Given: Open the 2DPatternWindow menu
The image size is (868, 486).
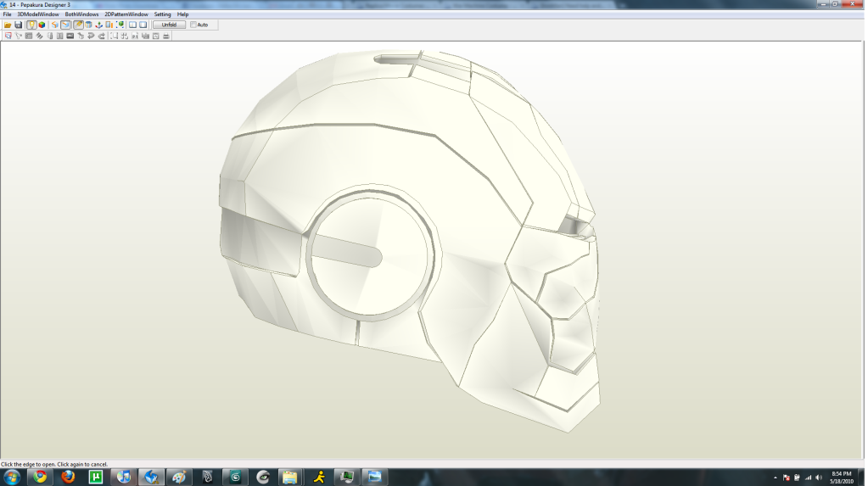Looking at the screenshot, I should tap(126, 14).
